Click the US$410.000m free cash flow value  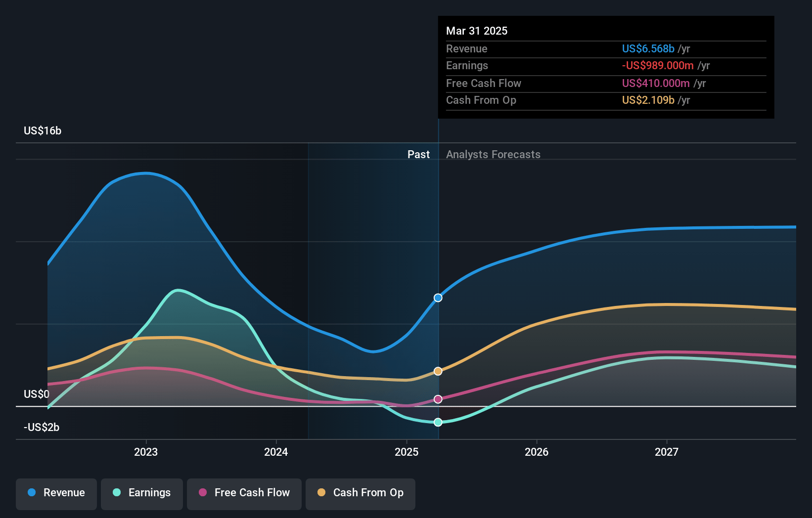(656, 83)
